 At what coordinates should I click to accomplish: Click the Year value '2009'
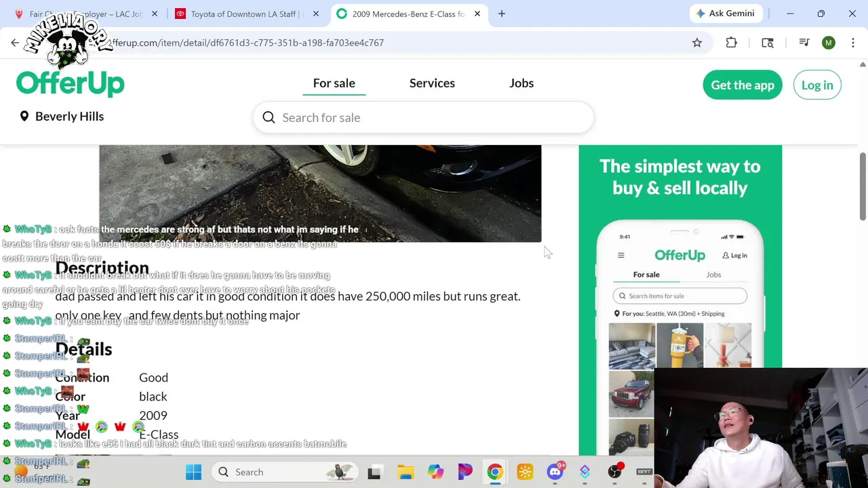153,415
